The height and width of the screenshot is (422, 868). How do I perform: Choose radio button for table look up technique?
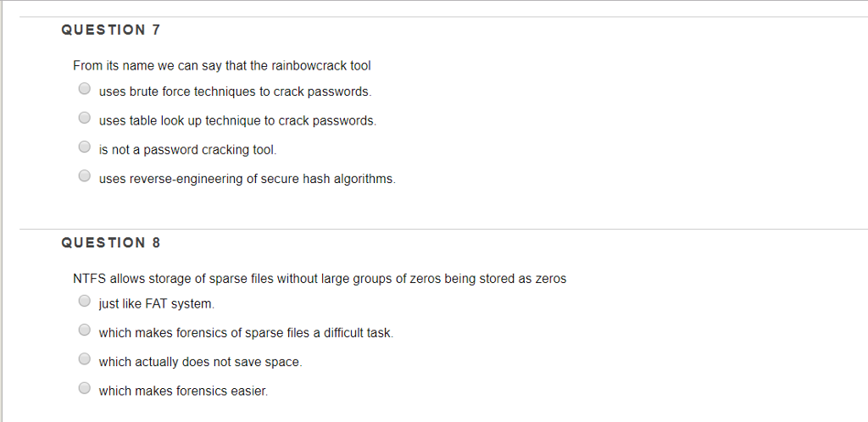coord(84,117)
